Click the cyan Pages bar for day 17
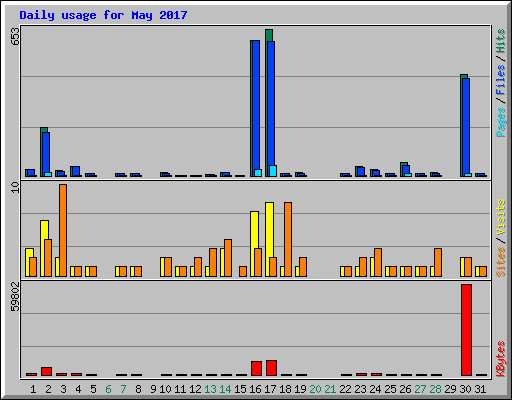This screenshot has height=400, width=512. pos(273,171)
